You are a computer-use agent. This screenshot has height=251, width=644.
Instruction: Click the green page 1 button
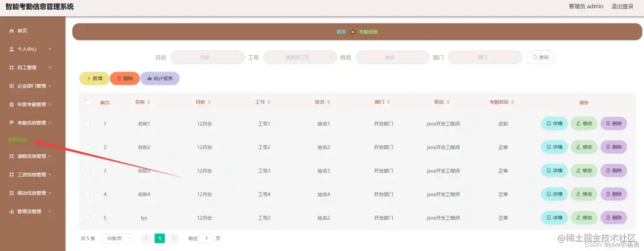tap(160, 238)
